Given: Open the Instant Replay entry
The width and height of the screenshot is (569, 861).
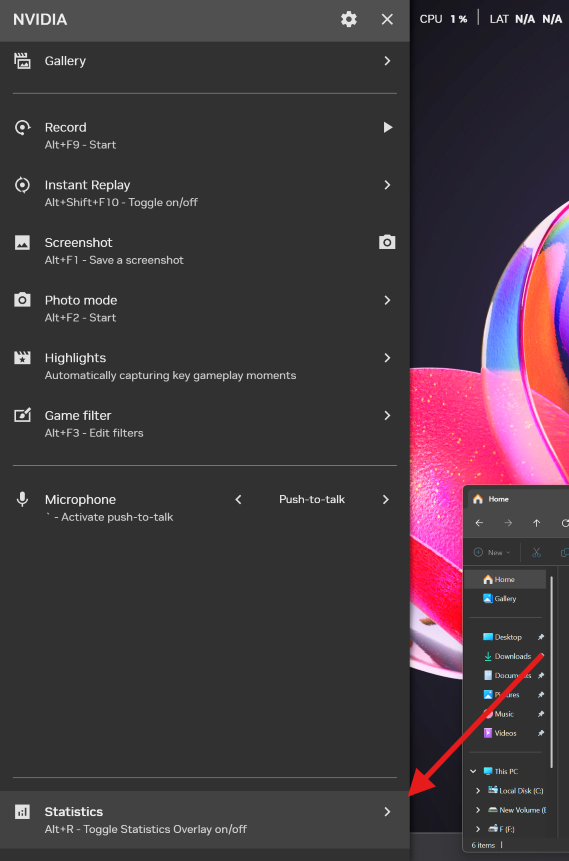Looking at the screenshot, I should click(x=204, y=193).
